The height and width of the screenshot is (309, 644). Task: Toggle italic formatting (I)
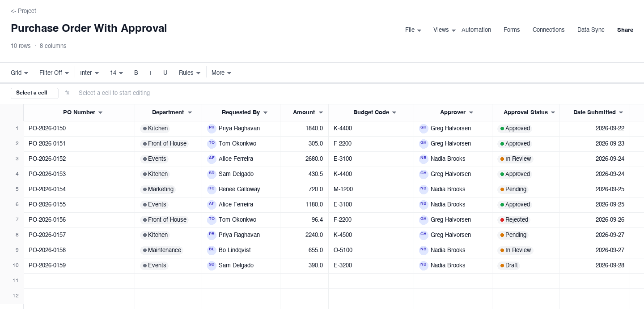(151, 73)
